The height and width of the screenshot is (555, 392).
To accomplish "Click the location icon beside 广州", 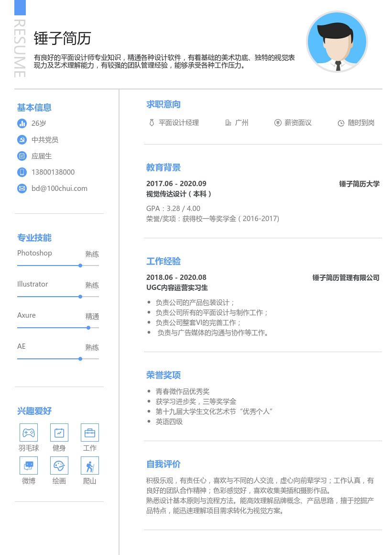I will (228, 123).
